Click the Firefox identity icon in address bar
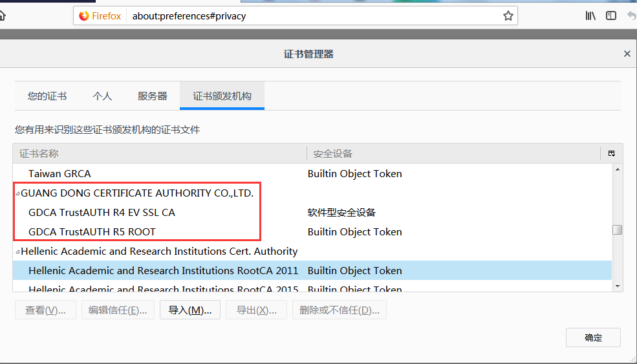Screen dimensions: 637x364 click(84, 16)
